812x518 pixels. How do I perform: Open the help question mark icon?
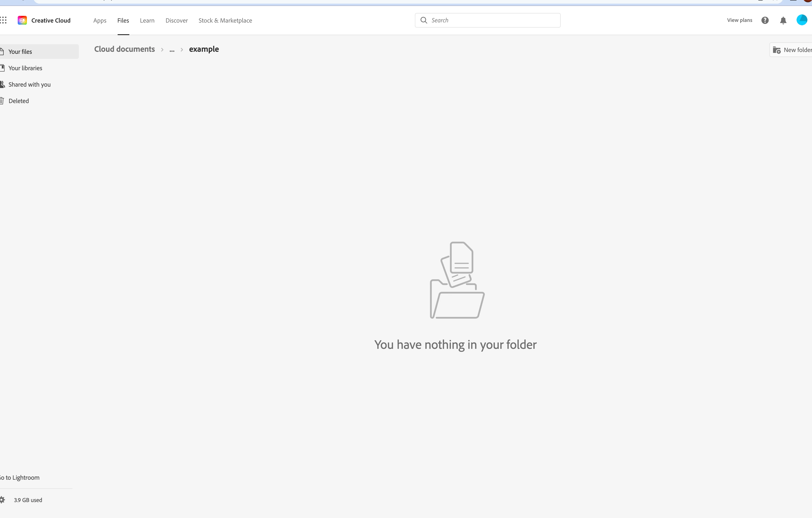click(765, 20)
